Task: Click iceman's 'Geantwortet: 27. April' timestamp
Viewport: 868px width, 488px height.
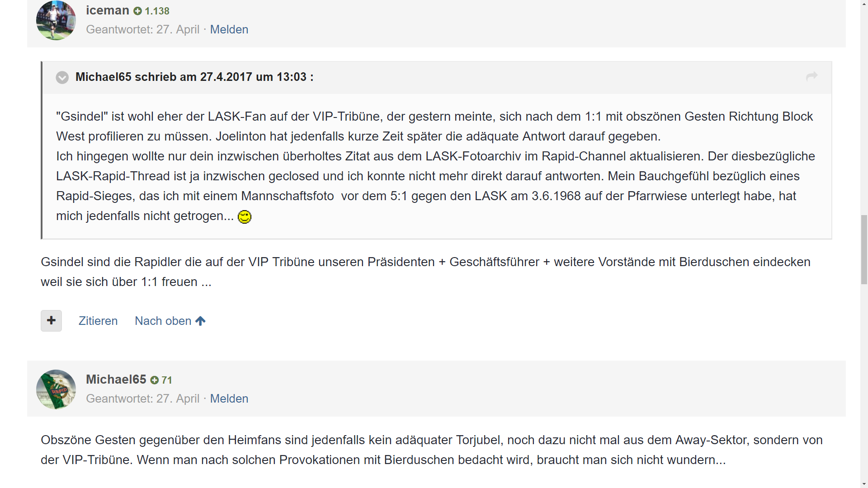Action: pos(142,29)
